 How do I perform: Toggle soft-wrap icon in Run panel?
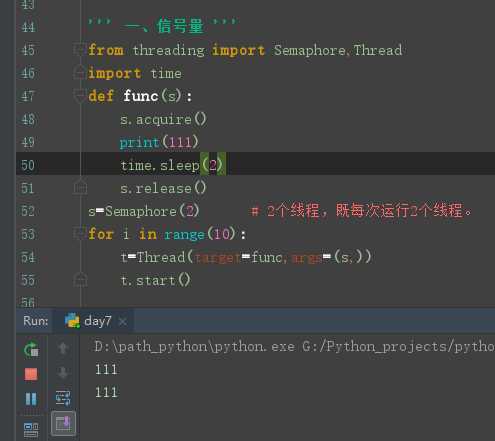click(63, 398)
